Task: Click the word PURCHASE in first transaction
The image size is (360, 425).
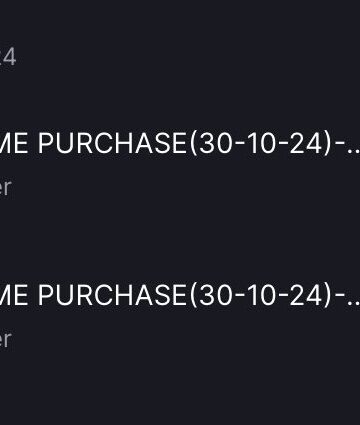Action: tap(113, 144)
